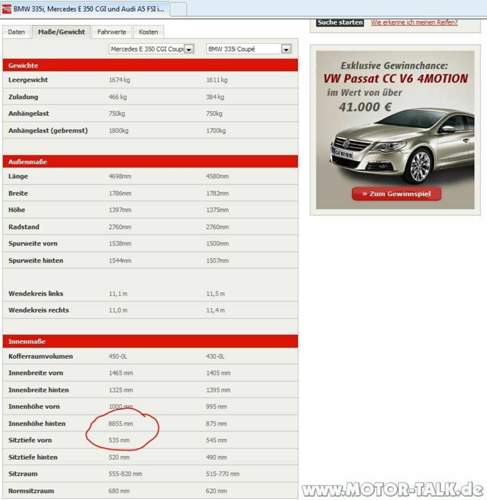Click the Sitzraum row label
487x500 pixels.
click(23, 474)
